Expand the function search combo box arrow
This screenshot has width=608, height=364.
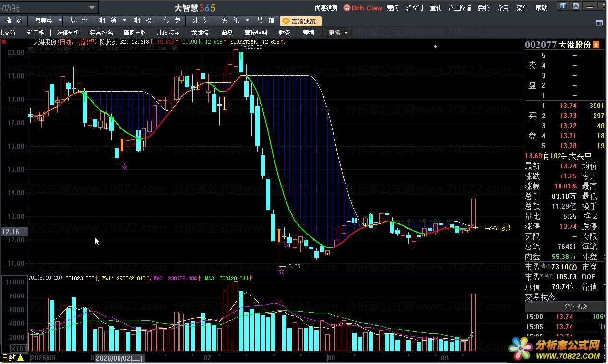[91, 8]
